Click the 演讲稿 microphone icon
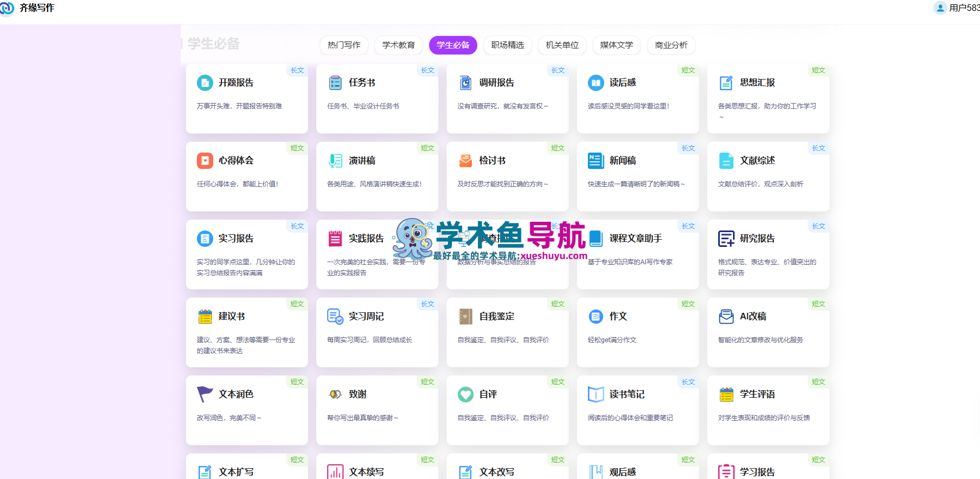The width and height of the screenshot is (980, 479). 335,161
